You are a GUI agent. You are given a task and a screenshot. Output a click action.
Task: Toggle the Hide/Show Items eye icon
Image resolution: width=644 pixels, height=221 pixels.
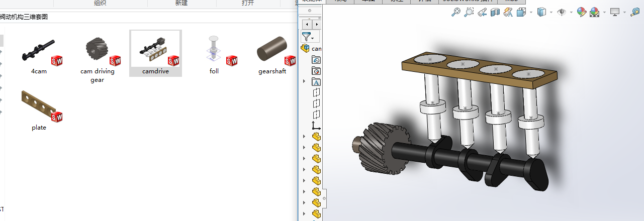coord(562,12)
